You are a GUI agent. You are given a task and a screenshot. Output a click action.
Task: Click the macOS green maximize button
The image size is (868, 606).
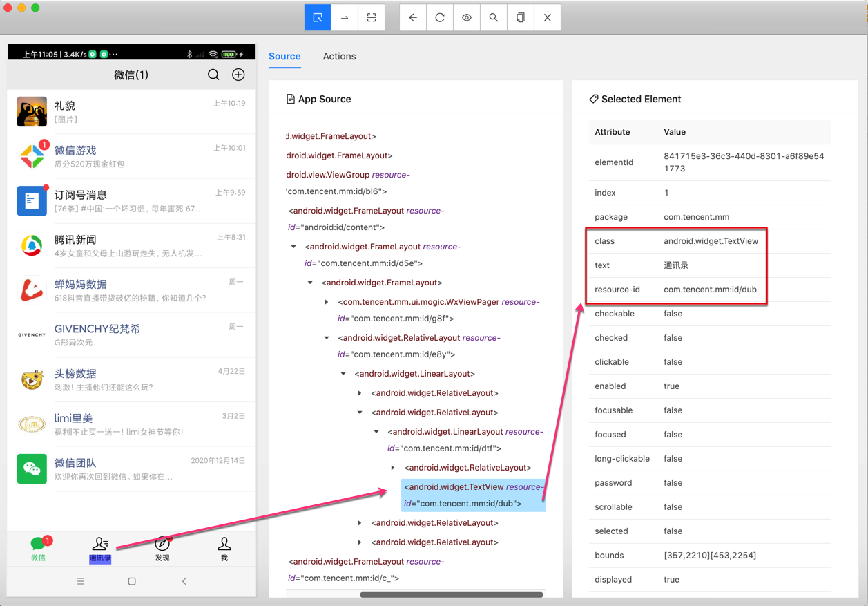(x=35, y=8)
